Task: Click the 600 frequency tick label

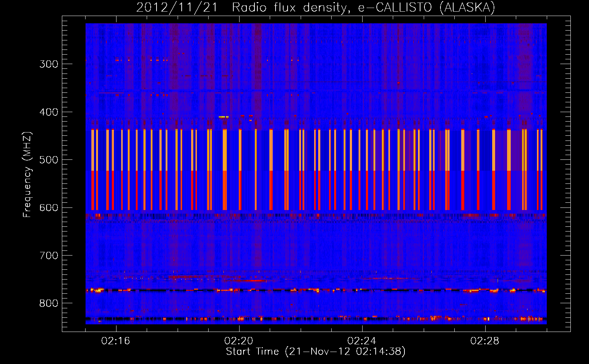Action: (49, 208)
